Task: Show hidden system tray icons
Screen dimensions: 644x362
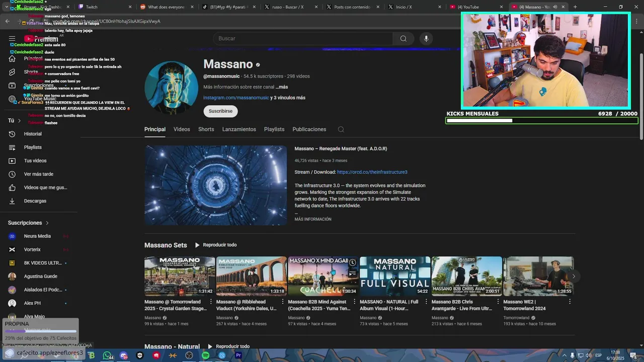Action: point(565,355)
